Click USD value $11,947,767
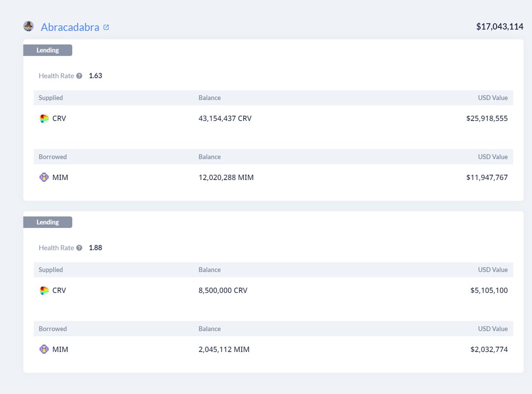The width and height of the screenshot is (532, 394). coord(487,178)
